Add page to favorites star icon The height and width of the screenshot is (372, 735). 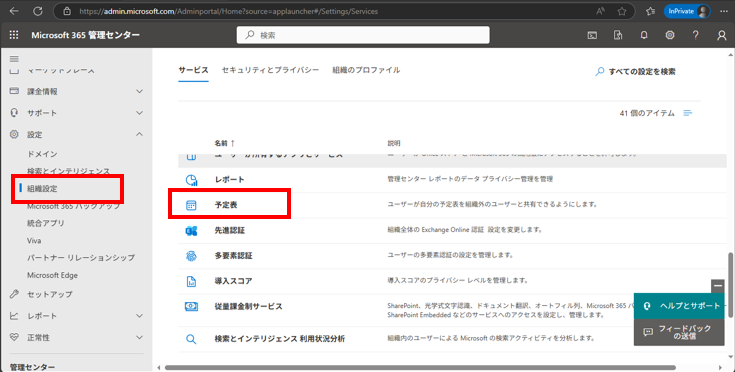(x=622, y=11)
